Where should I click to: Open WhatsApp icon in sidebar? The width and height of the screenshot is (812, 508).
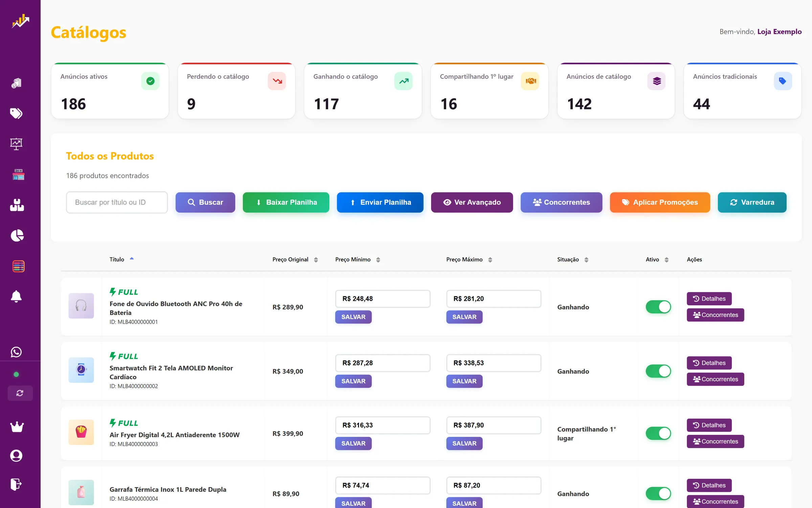[x=16, y=352]
